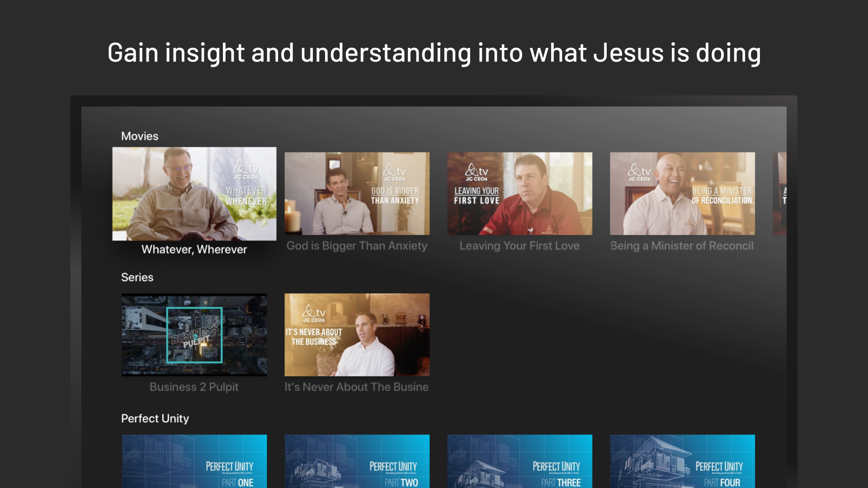Open It's Never About The Business series
The image size is (868, 488).
click(x=357, y=334)
